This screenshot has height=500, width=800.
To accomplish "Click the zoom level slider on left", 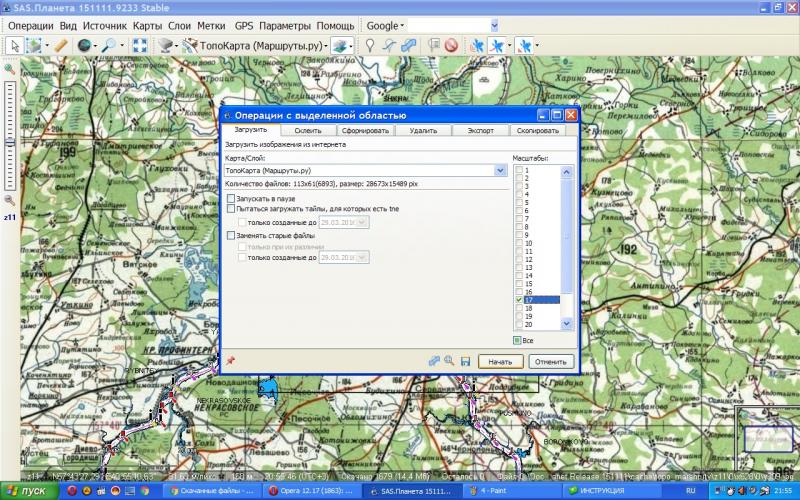I will tap(9, 140).
